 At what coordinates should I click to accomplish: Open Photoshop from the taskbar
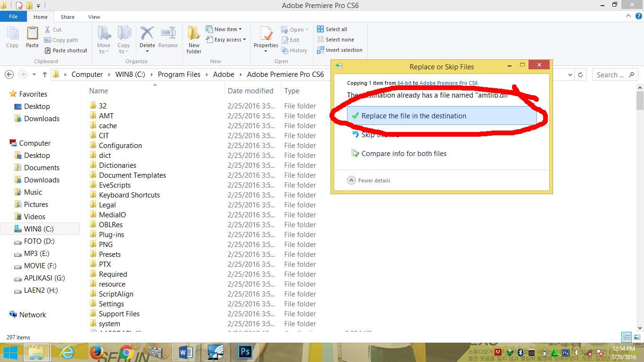coord(245,352)
